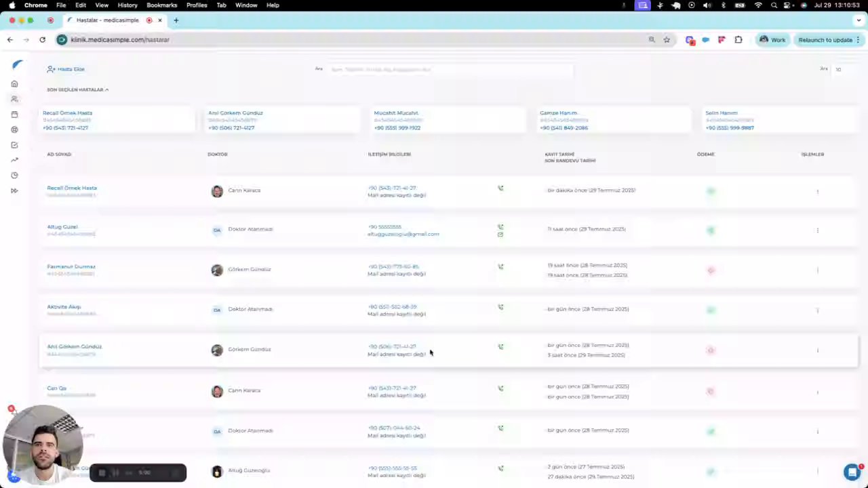This screenshot has height=488, width=868.
Task: Open the Fatmanur Durmaz patient link
Action: click(71, 266)
